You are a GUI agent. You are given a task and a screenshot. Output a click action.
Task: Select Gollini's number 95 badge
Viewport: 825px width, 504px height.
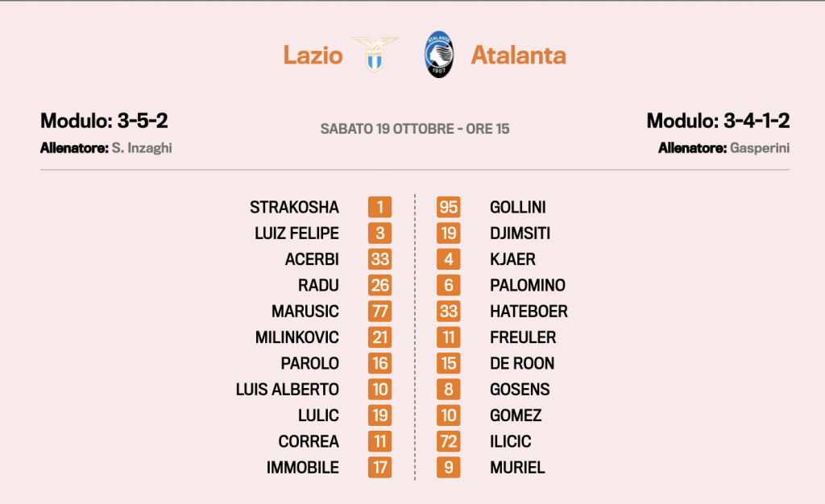448,207
